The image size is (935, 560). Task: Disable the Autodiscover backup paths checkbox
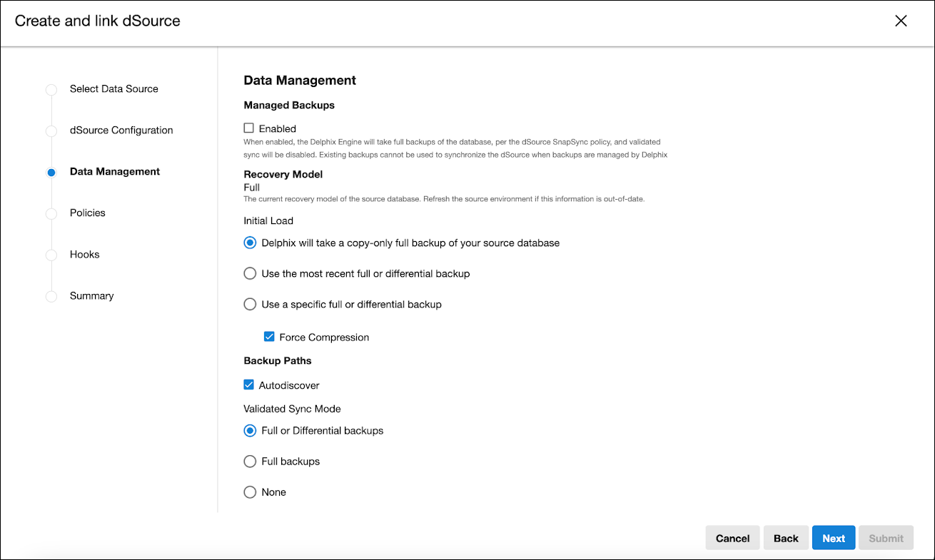point(249,385)
